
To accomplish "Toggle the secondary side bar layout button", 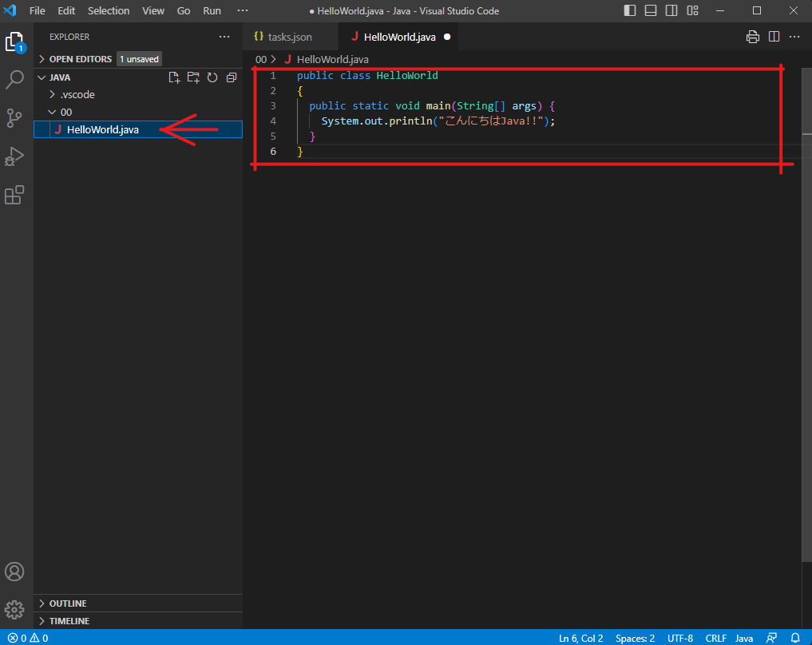I will (671, 10).
